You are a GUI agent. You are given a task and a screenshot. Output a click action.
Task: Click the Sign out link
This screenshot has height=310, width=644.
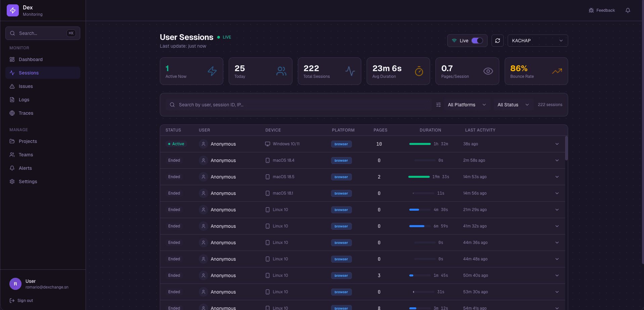tap(25, 301)
